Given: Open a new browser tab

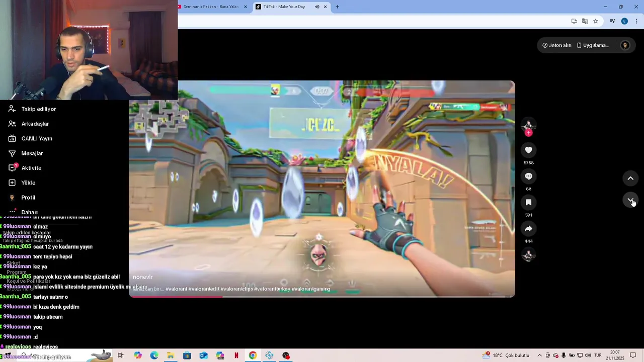Looking at the screenshot, I should (337, 7).
